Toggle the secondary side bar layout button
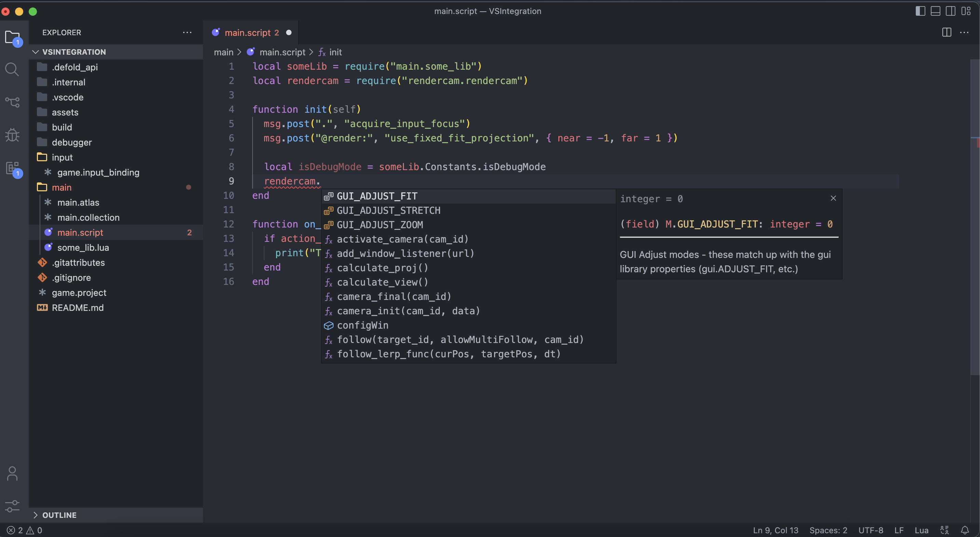This screenshot has width=980, height=537. click(x=950, y=11)
